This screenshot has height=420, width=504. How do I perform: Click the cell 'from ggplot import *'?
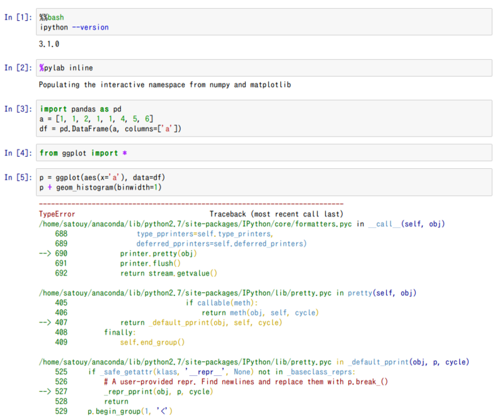pyautogui.click(x=264, y=152)
